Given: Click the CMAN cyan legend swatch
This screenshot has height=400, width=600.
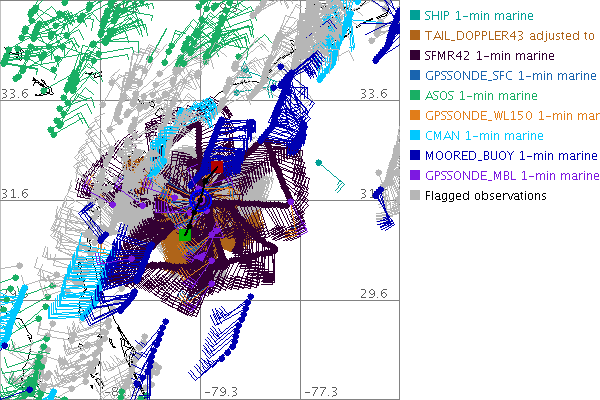Looking at the screenshot, I should point(414,135).
